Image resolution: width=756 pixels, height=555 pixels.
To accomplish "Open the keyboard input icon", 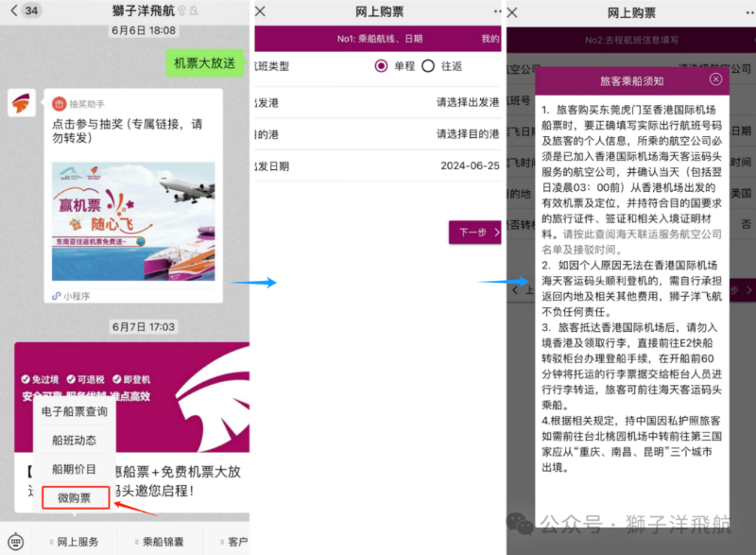I will click(x=15, y=542).
